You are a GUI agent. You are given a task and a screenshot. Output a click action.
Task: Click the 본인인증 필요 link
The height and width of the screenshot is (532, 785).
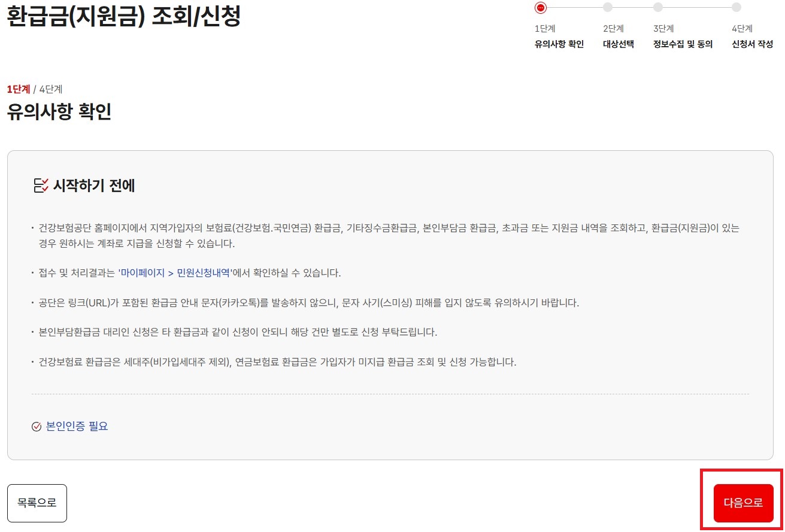77,426
